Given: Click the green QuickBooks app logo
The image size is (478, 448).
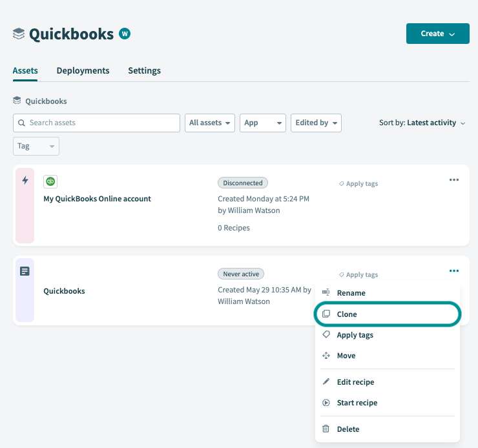Looking at the screenshot, I should click(x=50, y=181).
